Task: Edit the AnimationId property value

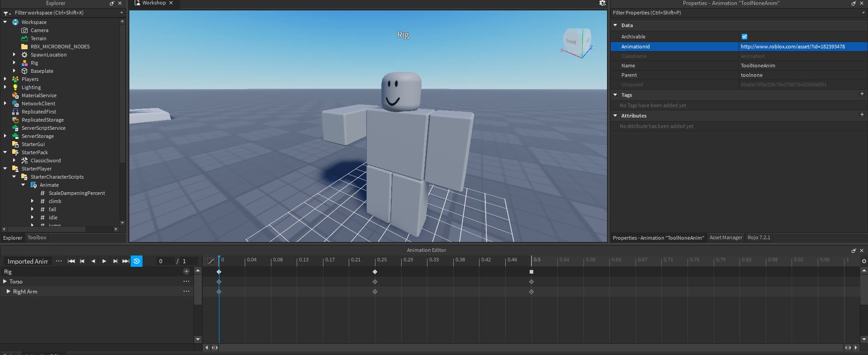Action: click(x=803, y=47)
